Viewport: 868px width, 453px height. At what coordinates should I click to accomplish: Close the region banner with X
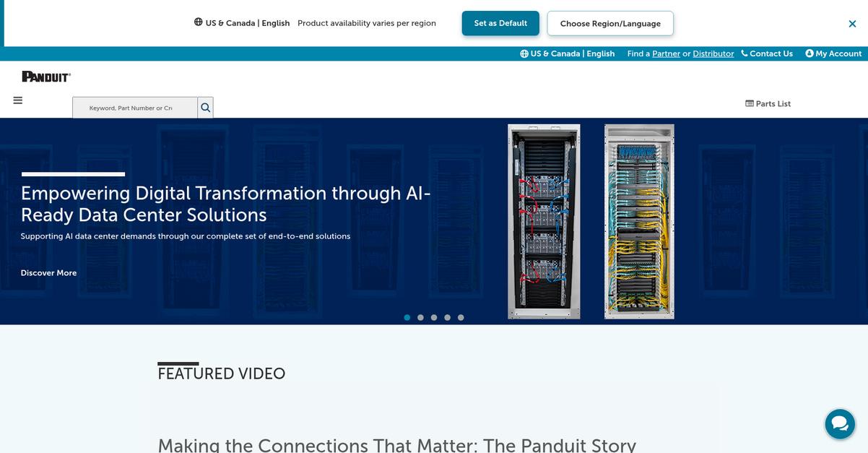pos(852,24)
